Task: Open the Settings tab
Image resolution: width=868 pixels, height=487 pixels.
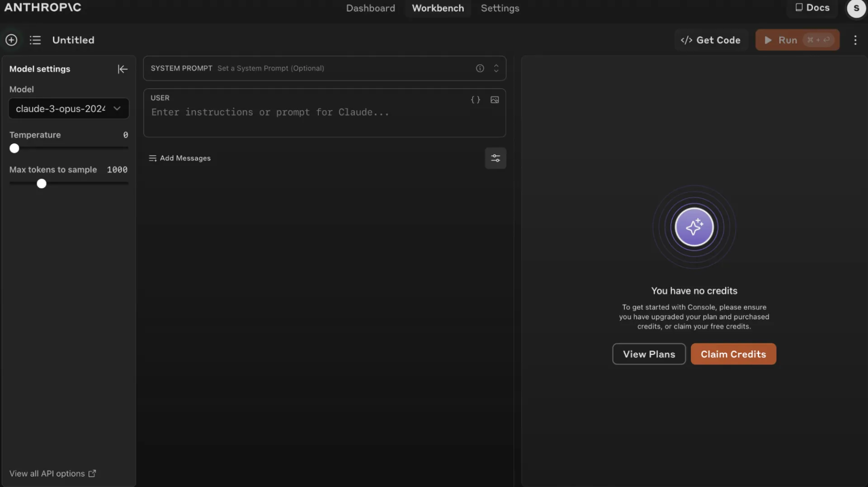Action: pos(500,8)
